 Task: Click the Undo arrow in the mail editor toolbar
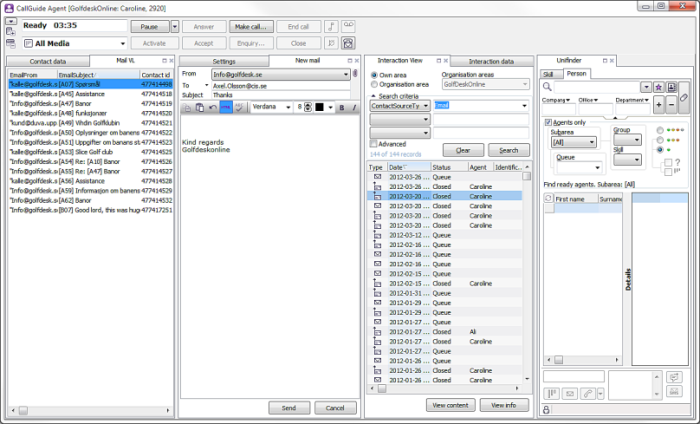click(x=213, y=107)
